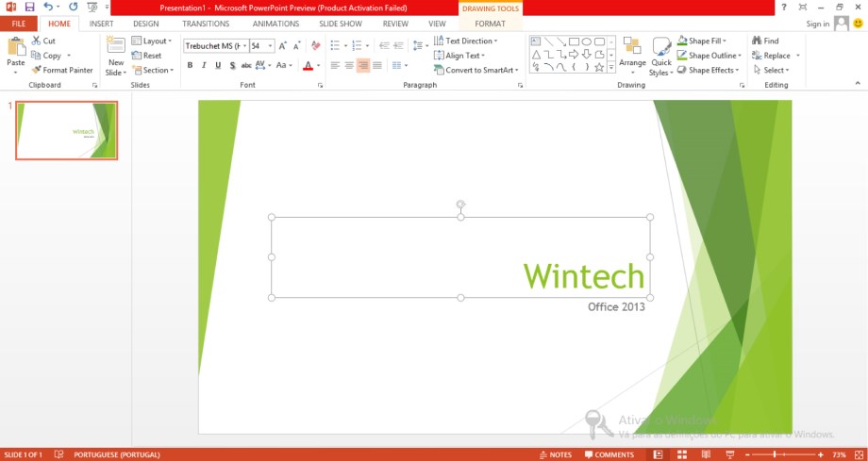The image size is (868, 461).
Task: Open the font size dropdown
Action: tap(271, 45)
